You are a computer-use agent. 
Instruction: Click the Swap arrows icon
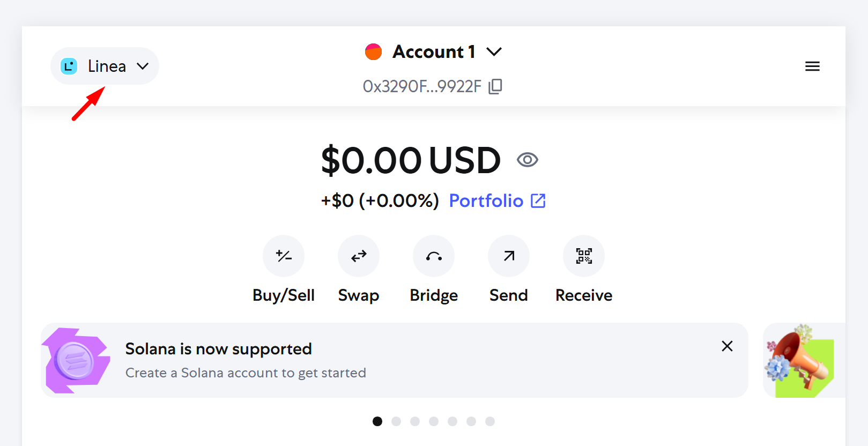click(x=359, y=256)
